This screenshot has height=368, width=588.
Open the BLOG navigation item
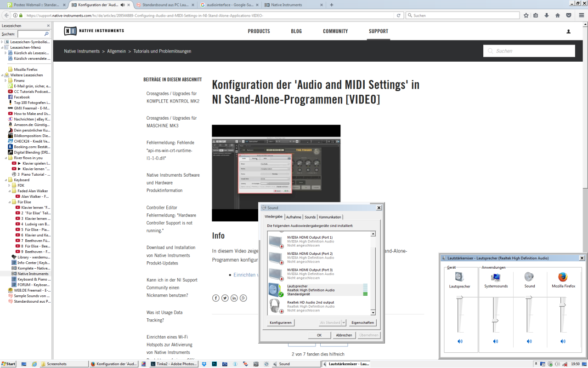pyautogui.click(x=296, y=31)
